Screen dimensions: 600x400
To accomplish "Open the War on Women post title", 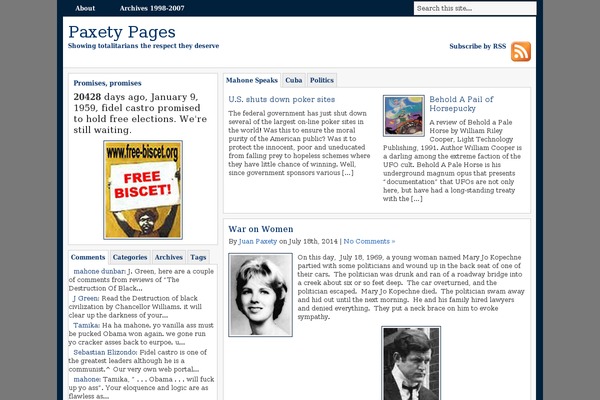I will point(261,229).
